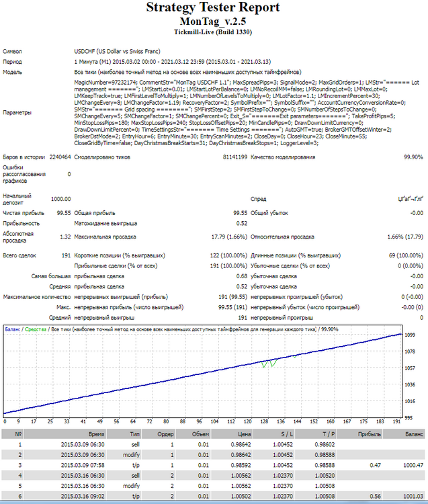The width and height of the screenshot is (428, 504).
Task: Click the "Спред" label
Action: (x=258, y=199)
